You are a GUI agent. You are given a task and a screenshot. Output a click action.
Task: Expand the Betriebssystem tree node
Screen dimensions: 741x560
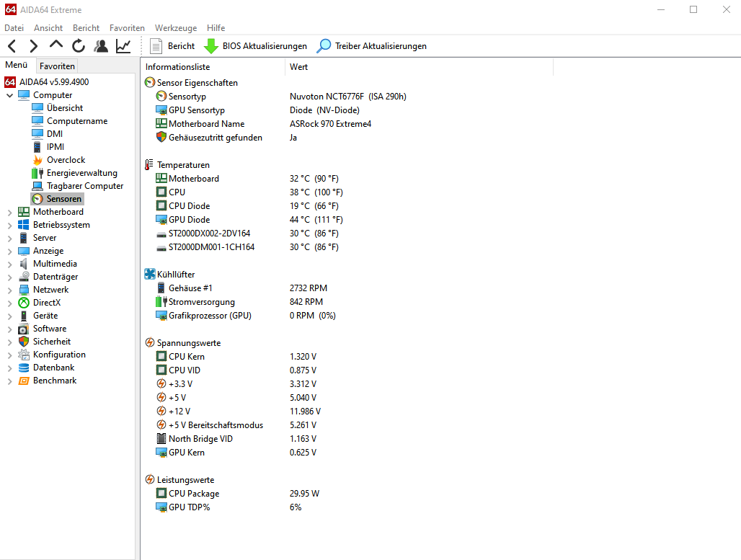[9, 225]
